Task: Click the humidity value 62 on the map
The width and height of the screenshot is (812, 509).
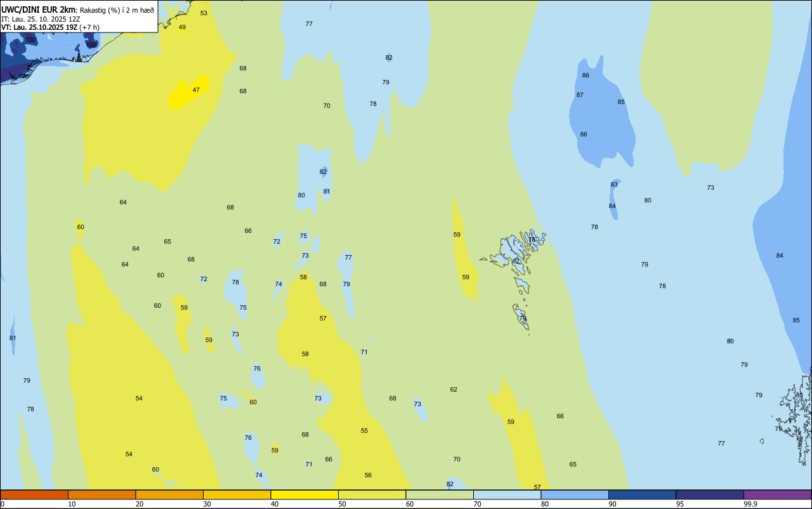Action: pos(454,390)
